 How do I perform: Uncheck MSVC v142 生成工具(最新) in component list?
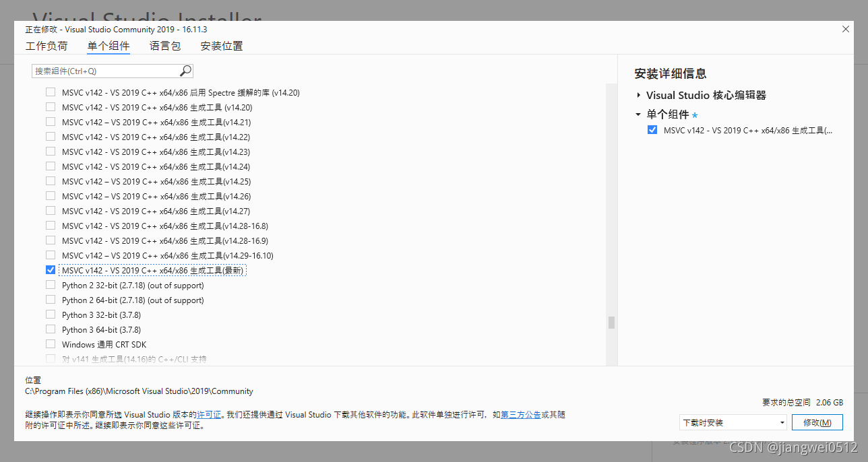pos(51,270)
